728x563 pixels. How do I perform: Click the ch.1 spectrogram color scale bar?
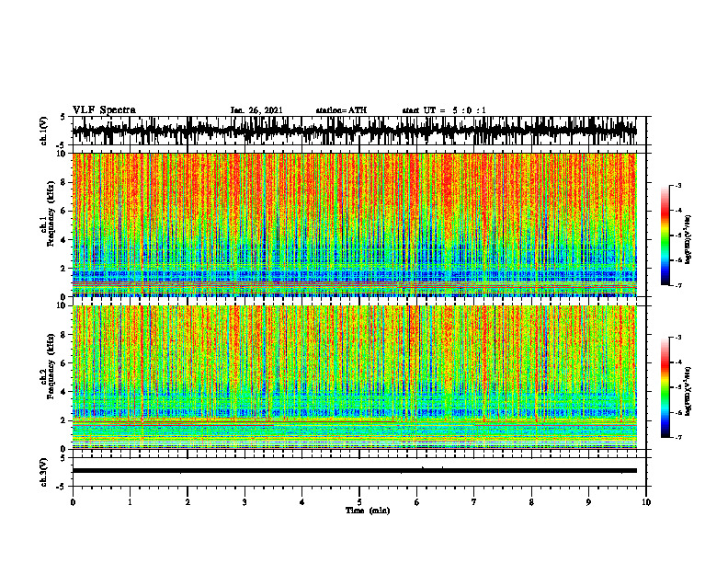[x=665, y=235]
